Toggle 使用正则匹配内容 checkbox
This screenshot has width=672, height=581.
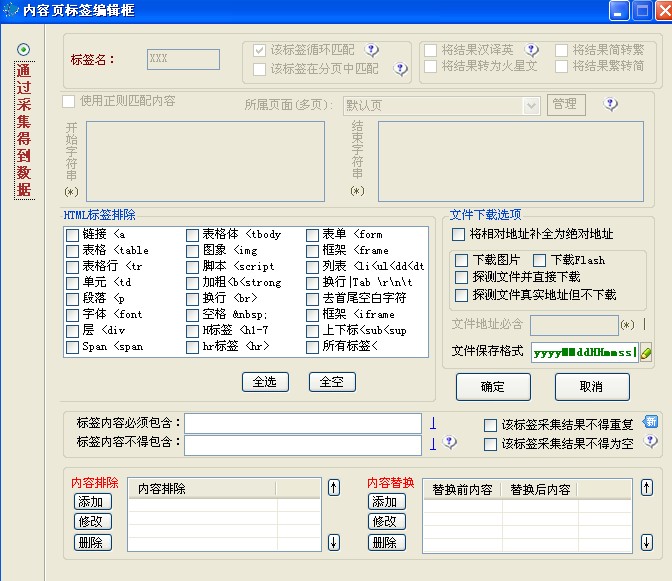pyautogui.click(x=69, y=102)
